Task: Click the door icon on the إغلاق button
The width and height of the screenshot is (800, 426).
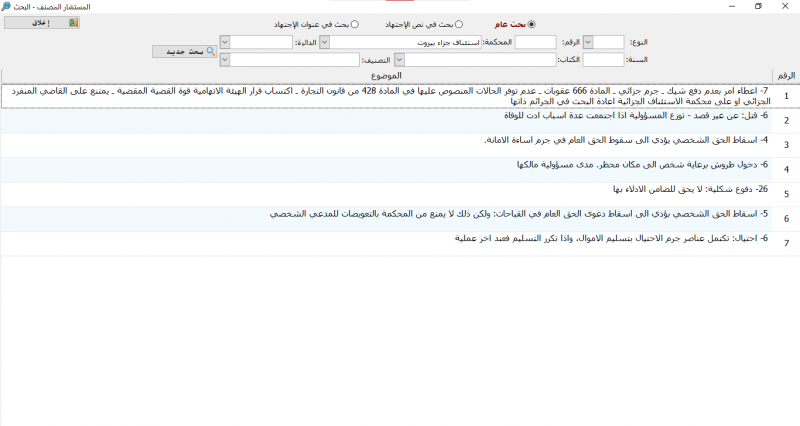Action: pos(73,22)
